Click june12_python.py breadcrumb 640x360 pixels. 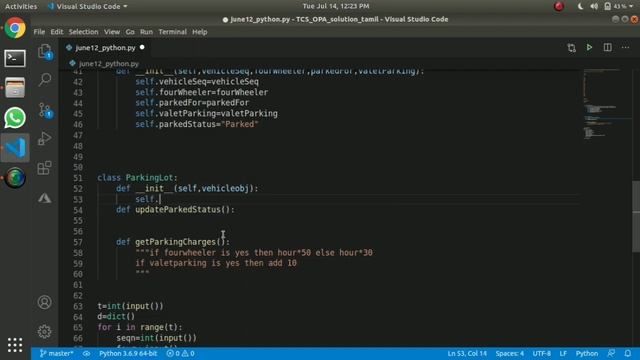(109, 64)
